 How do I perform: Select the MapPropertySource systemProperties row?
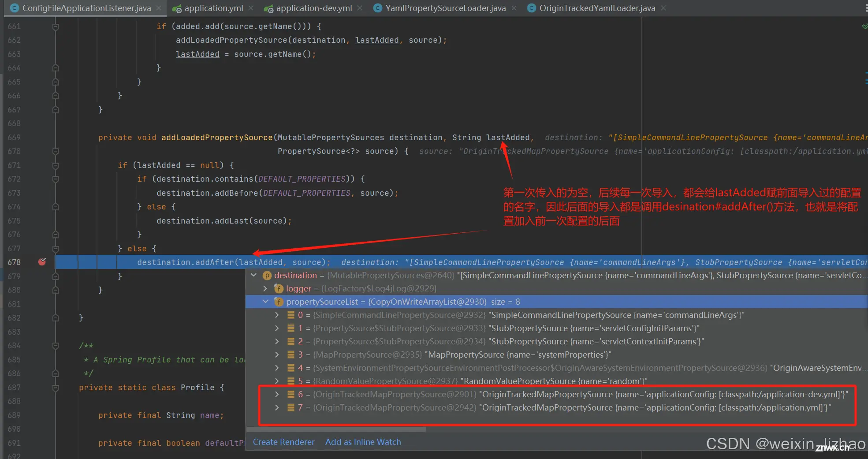point(556,355)
